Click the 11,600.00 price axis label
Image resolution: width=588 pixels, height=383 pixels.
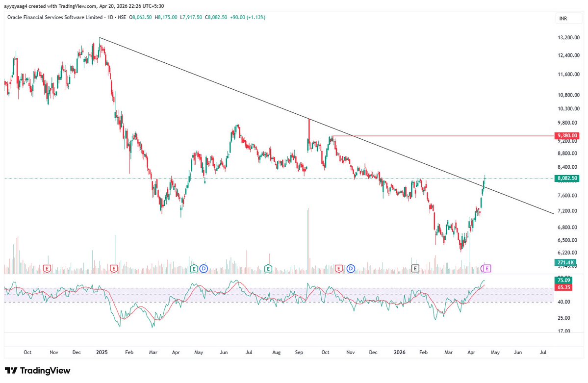[568, 74]
